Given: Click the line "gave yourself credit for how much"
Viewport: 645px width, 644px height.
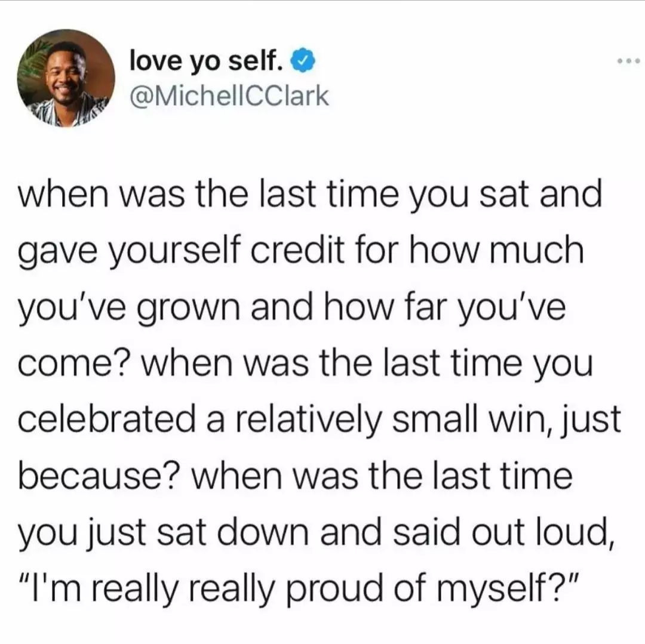Looking at the screenshot, I should click(302, 252).
